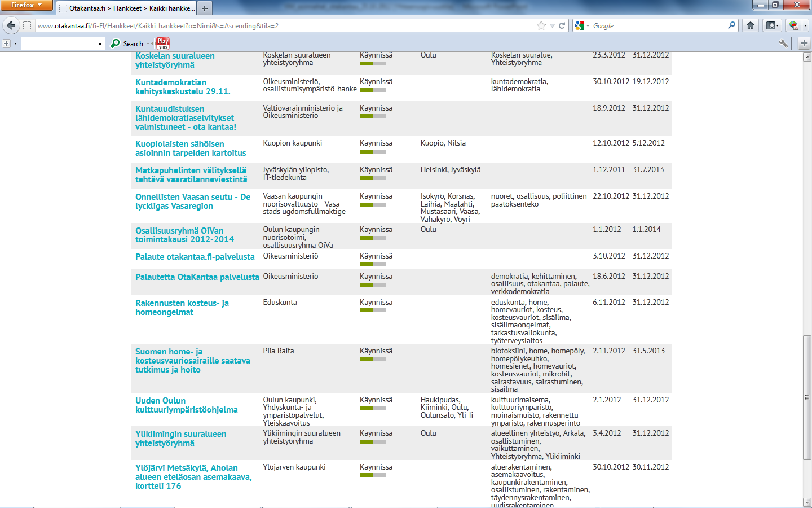Click the vertical scrollbar thumb
This screenshot has height=508, width=812.
807,398
